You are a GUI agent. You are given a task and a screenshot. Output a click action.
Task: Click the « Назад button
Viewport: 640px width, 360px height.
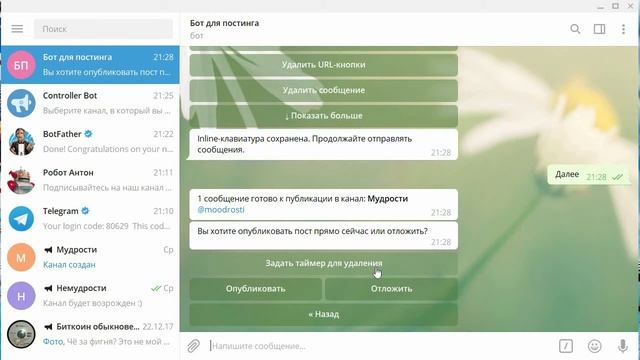click(x=323, y=314)
